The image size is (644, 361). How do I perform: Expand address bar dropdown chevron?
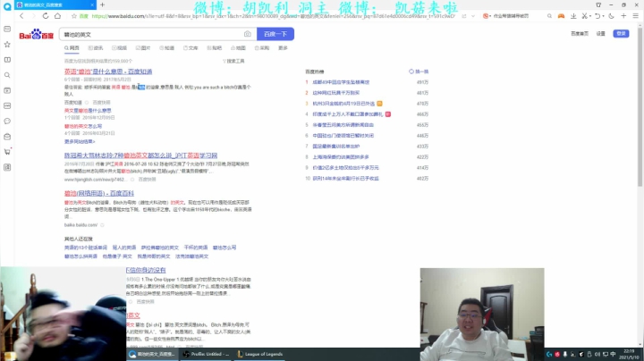[x=473, y=16]
